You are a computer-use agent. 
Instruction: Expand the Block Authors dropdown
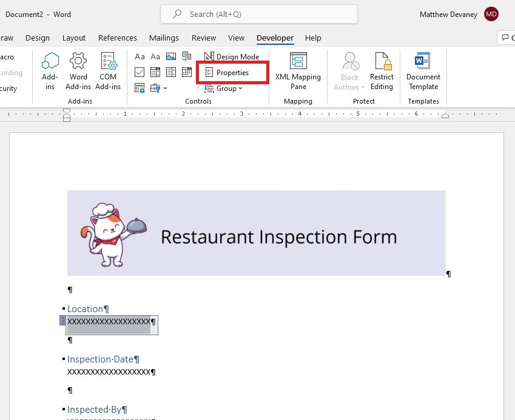click(349, 71)
